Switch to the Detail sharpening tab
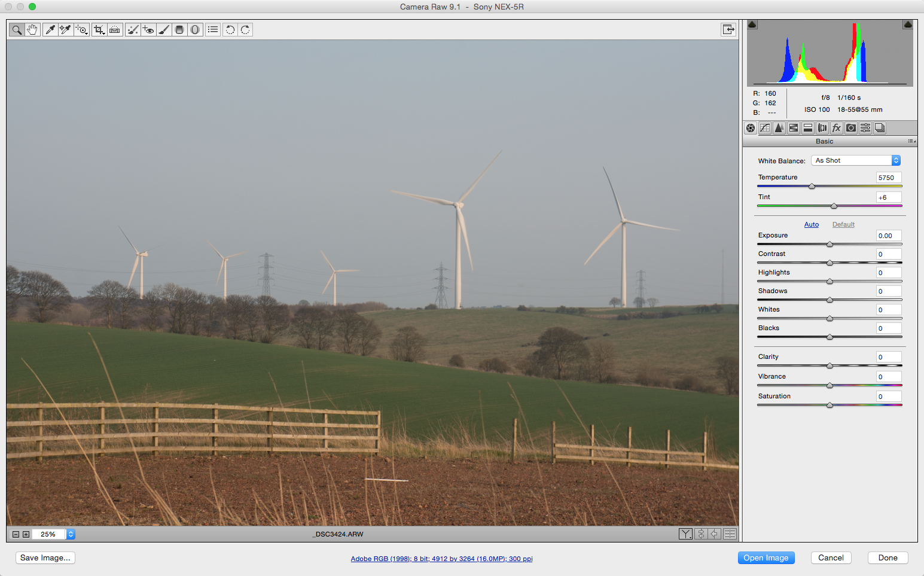This screenshot has width=924, height=576. coord(779,128)
